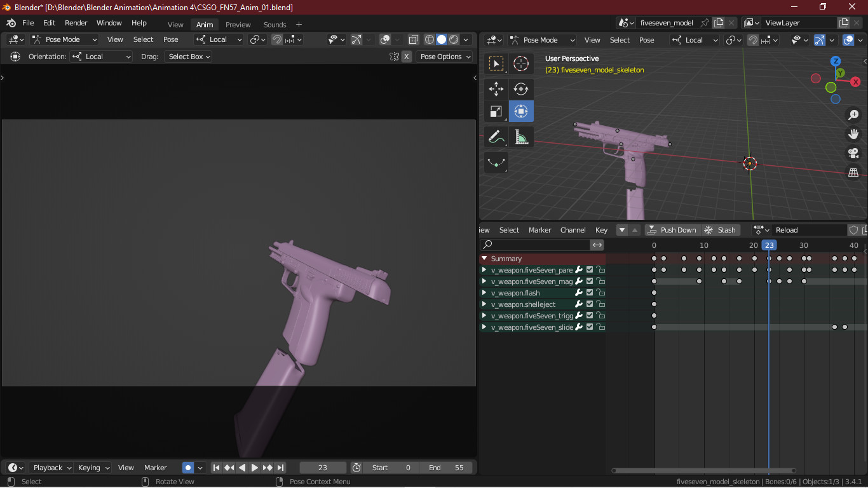Mute the v_weapon.flash channel checkbox

pos(588,292)
